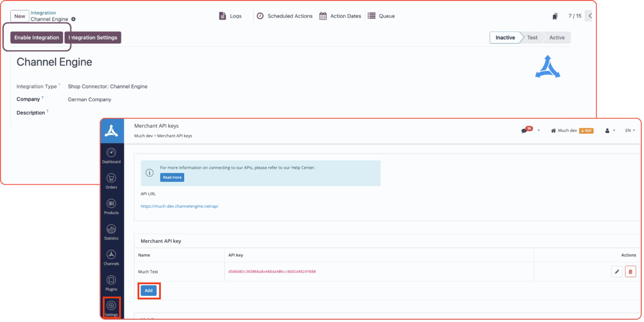Click the help mark next to Integration Type
Viewport: 644px width, 322px height.
coord(59,85)
